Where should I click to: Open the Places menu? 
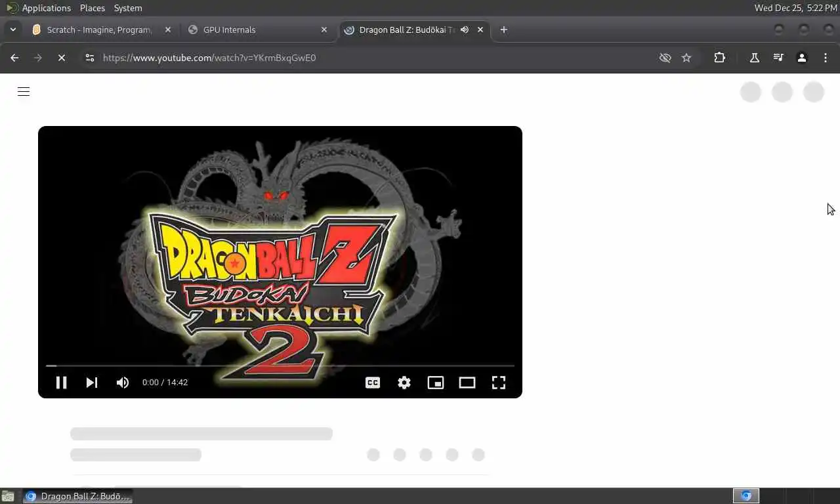click(93, 8)
